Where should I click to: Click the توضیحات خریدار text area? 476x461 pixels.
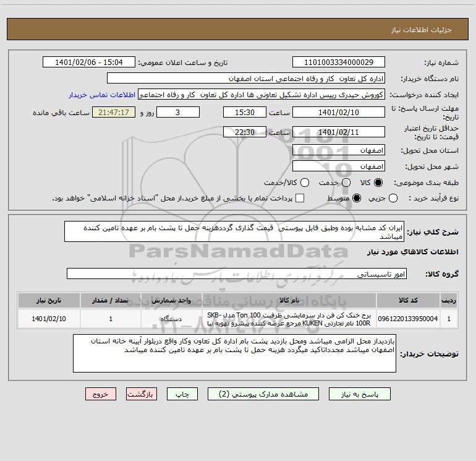pos(234,353)
